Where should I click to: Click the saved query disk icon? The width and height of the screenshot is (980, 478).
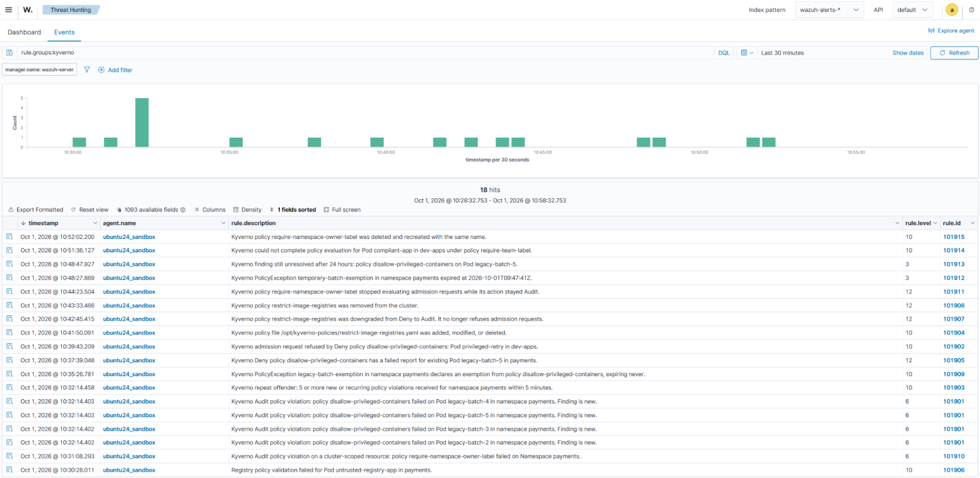point(9,53)
